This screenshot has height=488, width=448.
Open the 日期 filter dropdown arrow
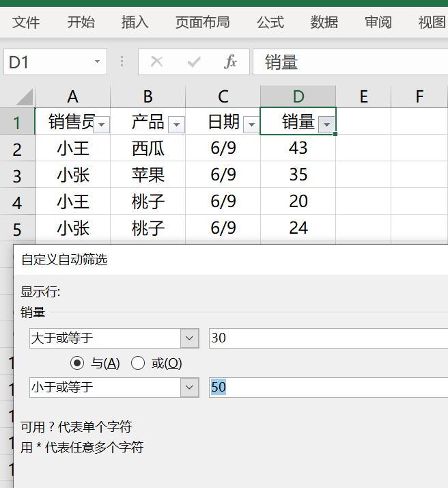point(251,124)
